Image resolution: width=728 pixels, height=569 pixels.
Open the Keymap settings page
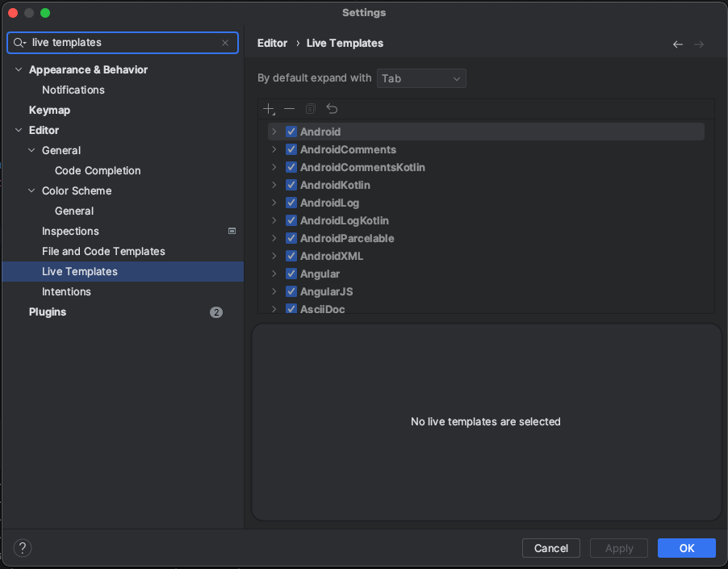[49, 110]
